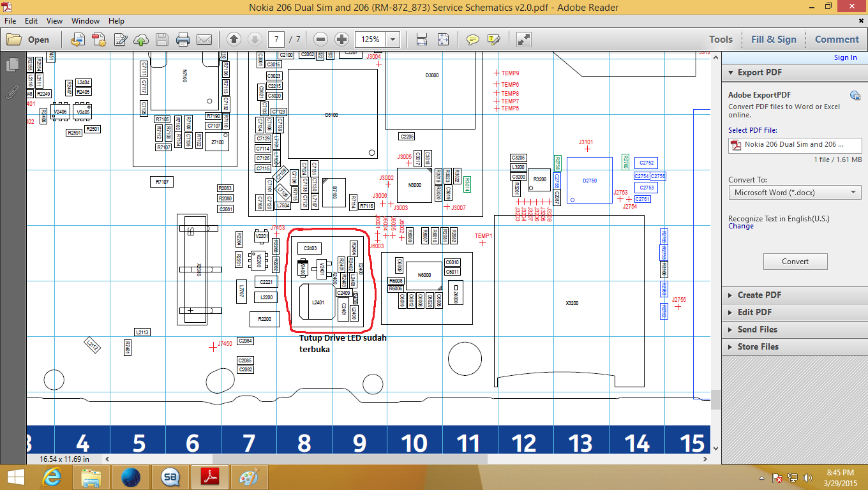Click the horizontal scrollbar right arrow
Screen dimensions: 868x490
[x=706, y=459]
